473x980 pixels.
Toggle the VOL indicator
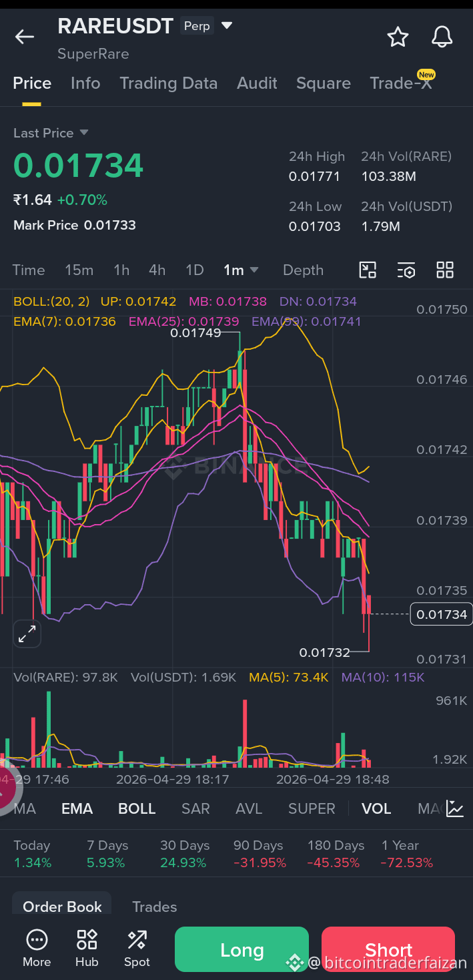(376, 808)
